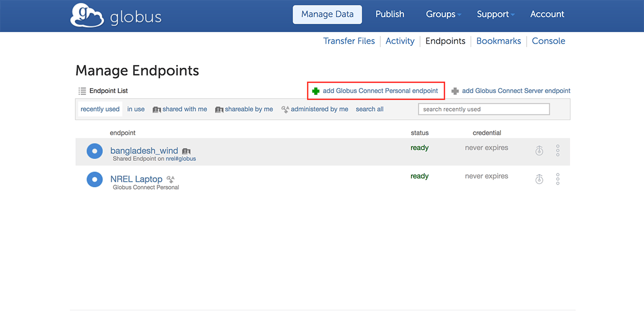
Task: Click add Globus Connect Server endpoint link
Action: pos(516,91)
